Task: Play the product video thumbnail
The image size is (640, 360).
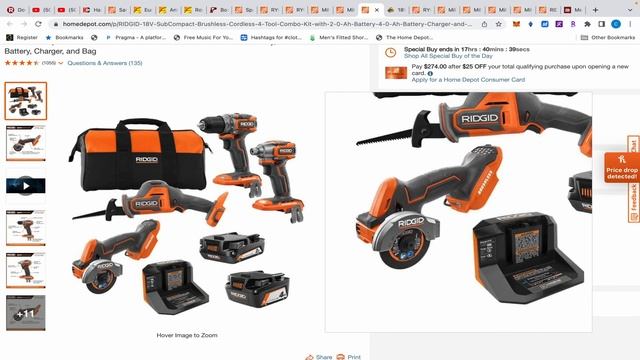Action: (x=26, y=186)
